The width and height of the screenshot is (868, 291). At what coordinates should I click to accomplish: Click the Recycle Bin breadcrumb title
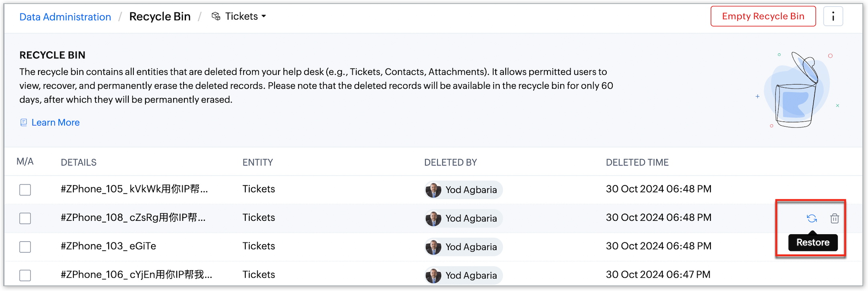tap(160, 16)
